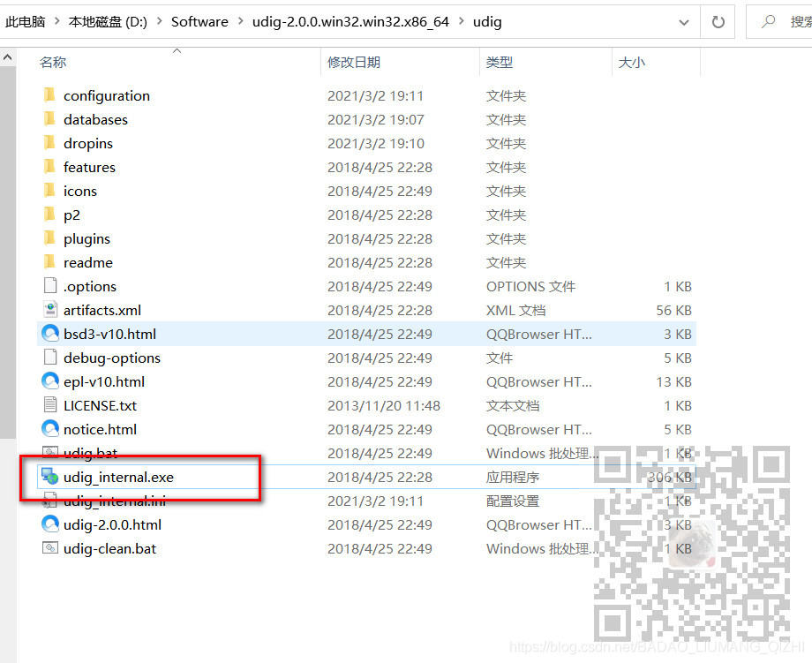Click the epl-v10.html browser icon

click(50, 381)
